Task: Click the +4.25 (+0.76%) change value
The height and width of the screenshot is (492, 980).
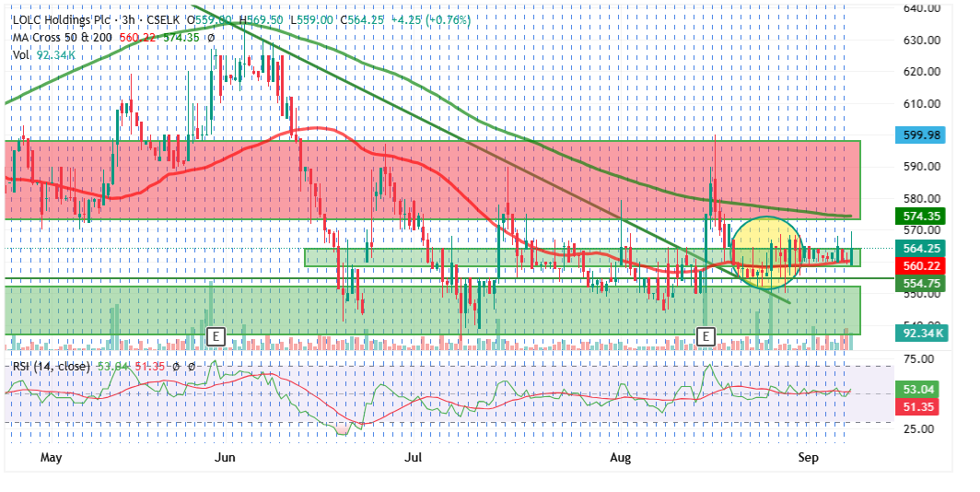Action: coord(431,20)
